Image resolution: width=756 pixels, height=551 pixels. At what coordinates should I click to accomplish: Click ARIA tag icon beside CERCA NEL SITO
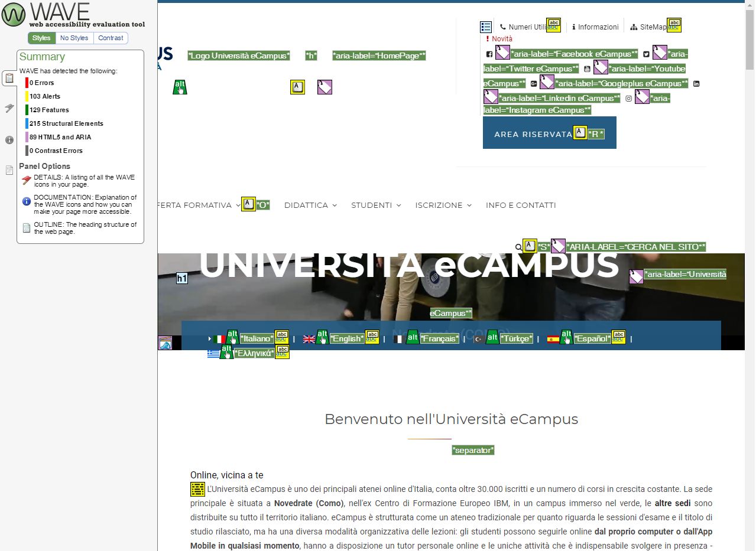pos(558,246)
